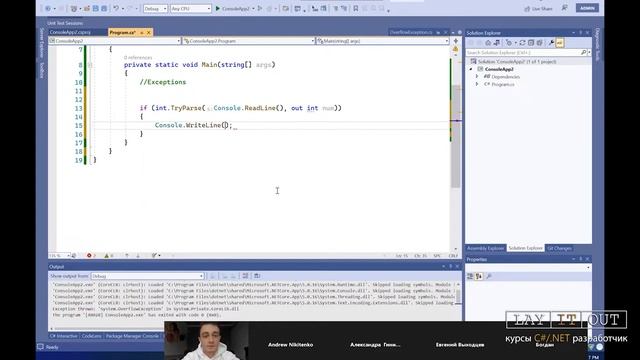Open the ConsoleApp2 project navigation dropdown
The image size is (640, 360).
[x=114, y=41]
